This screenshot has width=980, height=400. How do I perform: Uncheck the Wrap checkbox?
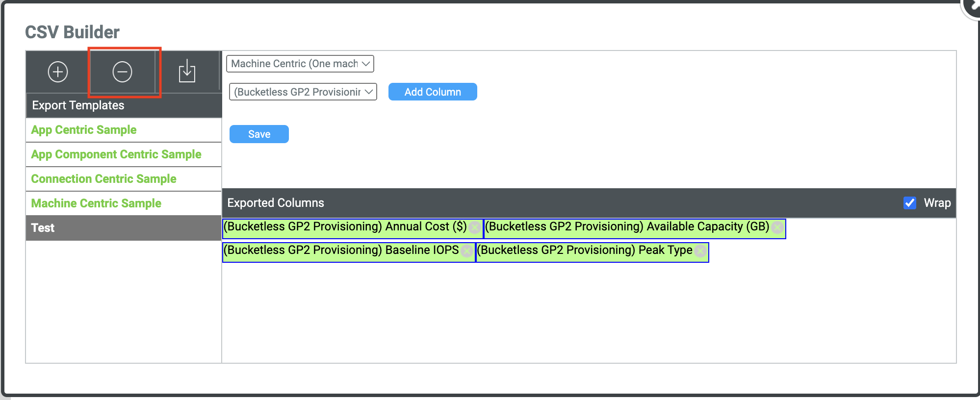coord(909,203)
